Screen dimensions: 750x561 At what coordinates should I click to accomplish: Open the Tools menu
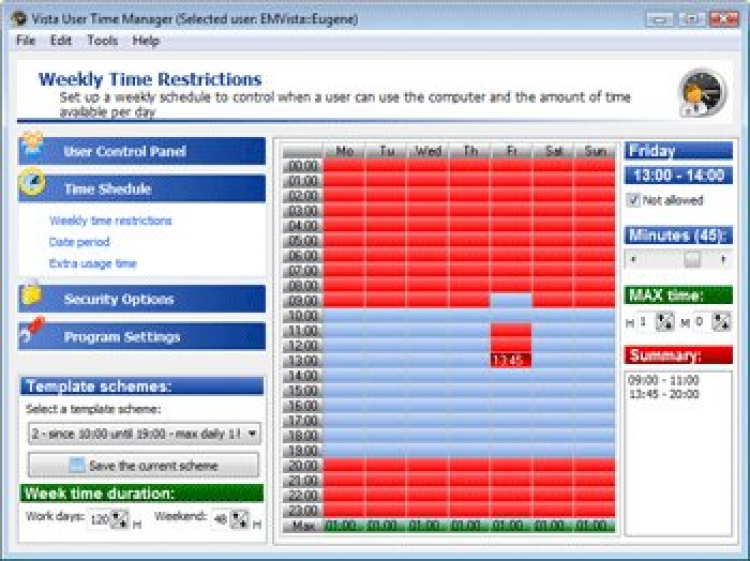click(102, 41)
